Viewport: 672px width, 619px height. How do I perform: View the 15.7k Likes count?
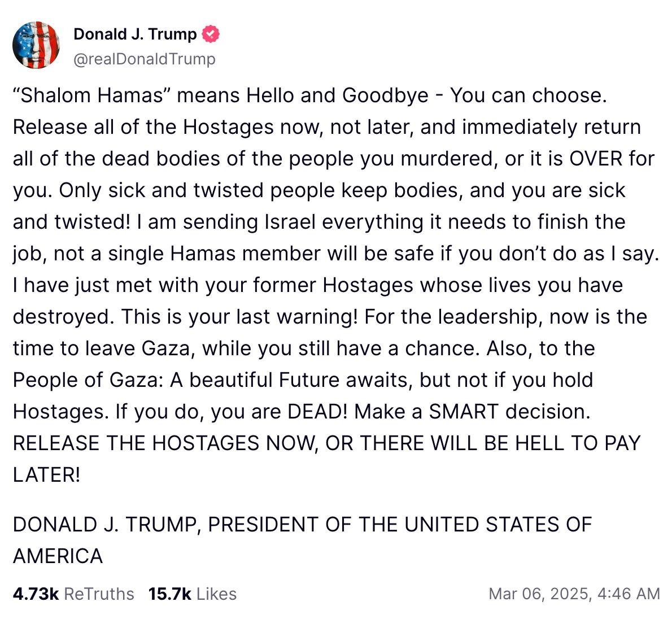[x=192, y=594]
